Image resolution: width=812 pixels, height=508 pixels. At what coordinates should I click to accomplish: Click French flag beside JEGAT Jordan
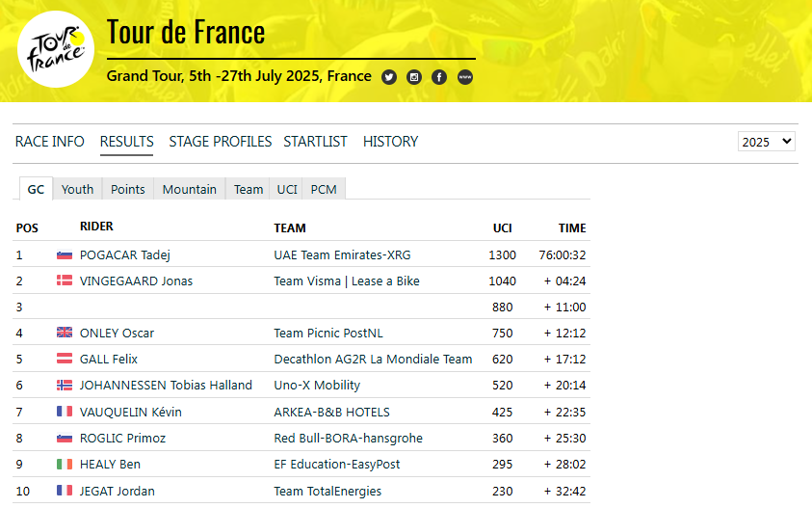point(65,491)
